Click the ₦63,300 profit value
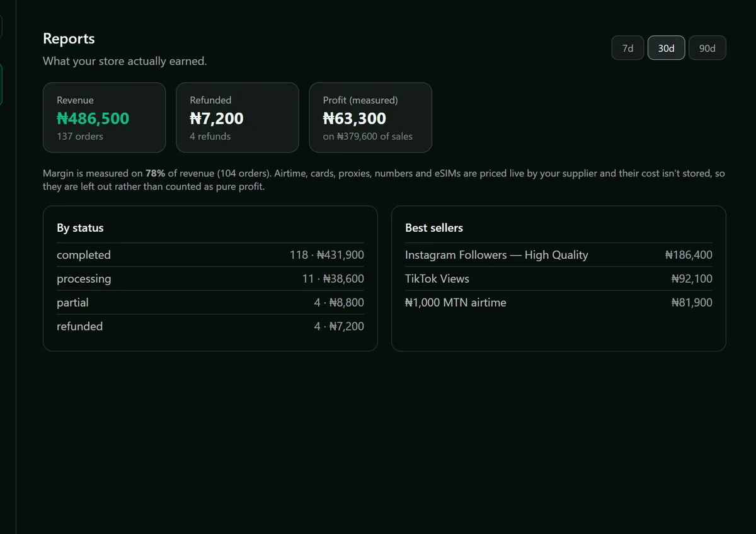 [355, 118]
